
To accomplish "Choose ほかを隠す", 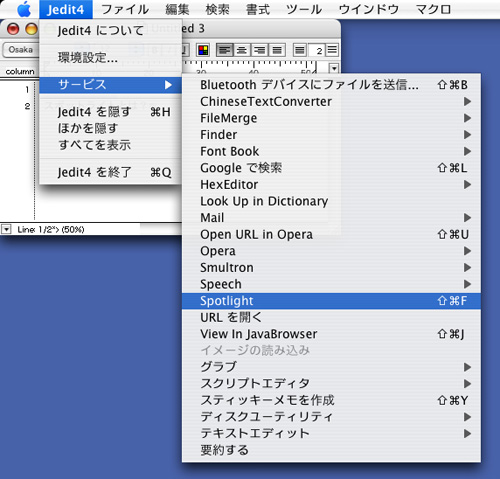I will pyautogui.click(x=110, y=128).
